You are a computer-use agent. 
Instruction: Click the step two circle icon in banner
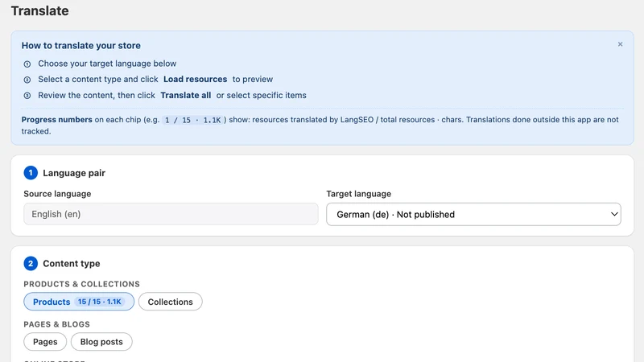coord(27,80)
